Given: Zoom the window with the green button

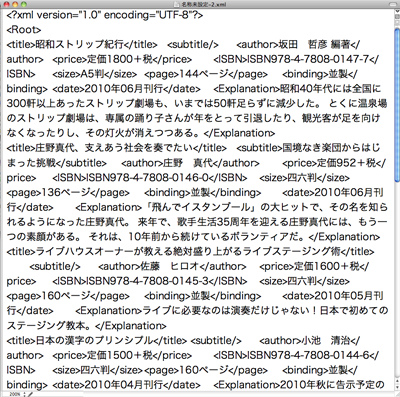Looking at the screenshot, I should 23,4.
